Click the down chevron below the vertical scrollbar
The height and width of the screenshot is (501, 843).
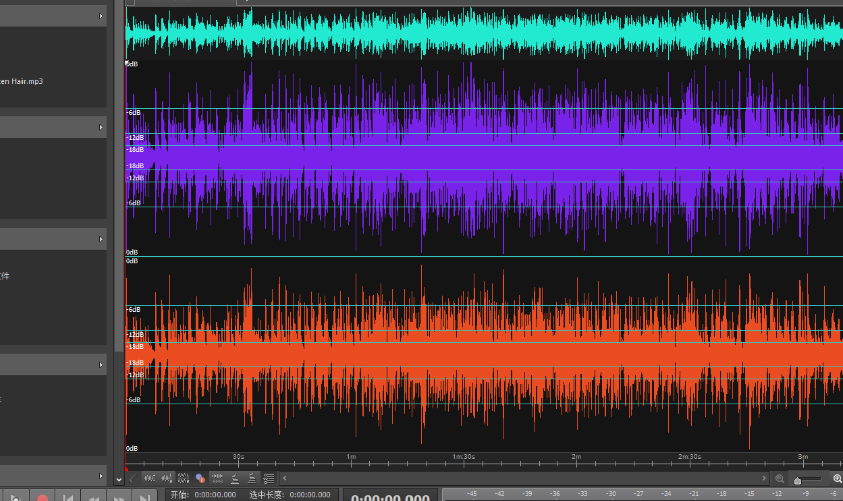(119, 479)
